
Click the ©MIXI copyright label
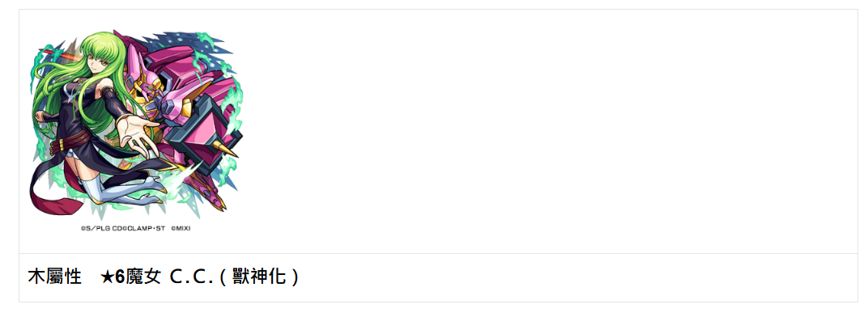181,227
